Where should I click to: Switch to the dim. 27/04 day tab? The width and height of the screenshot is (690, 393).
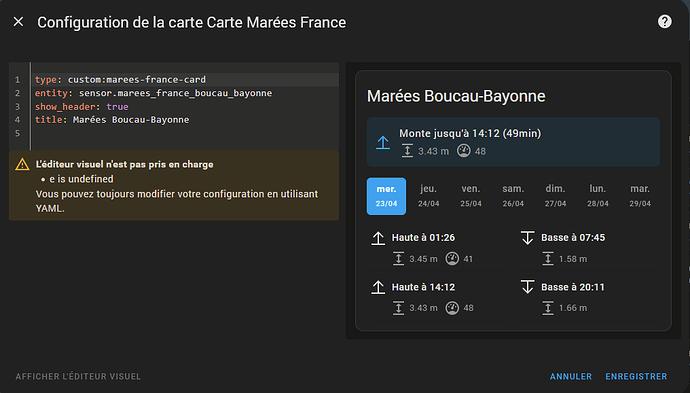click(555, 196)
